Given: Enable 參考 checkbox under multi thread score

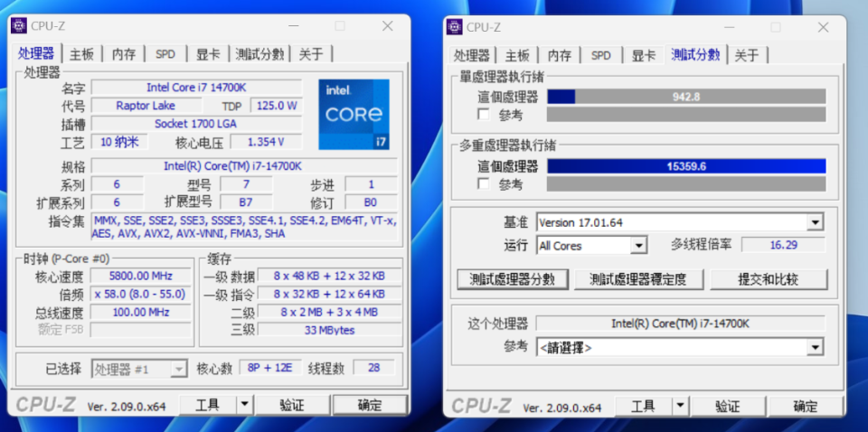Looking at the screenshot, I should [x=484, y=183].
